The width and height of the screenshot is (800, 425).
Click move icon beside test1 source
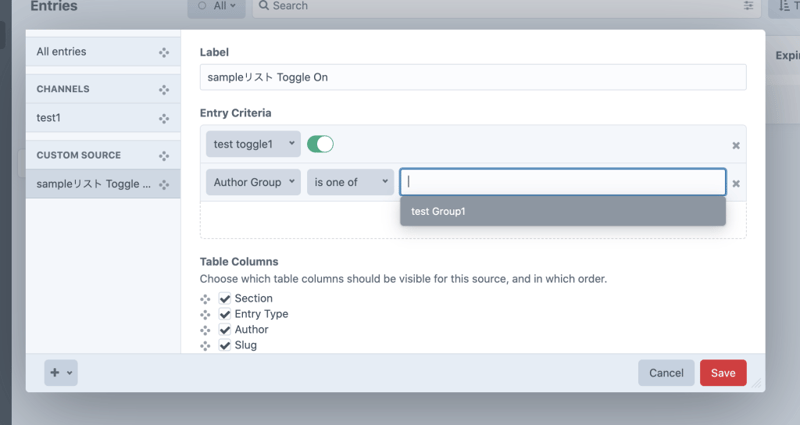(x=164, y=118)
